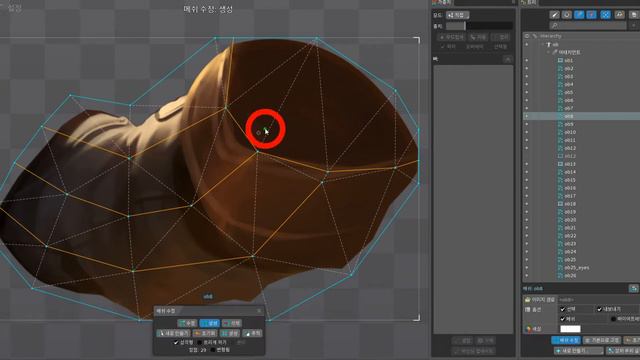
Task: Click 추적 (Trace) in mesh edit dialog
Action: click(x=252, y=333)
